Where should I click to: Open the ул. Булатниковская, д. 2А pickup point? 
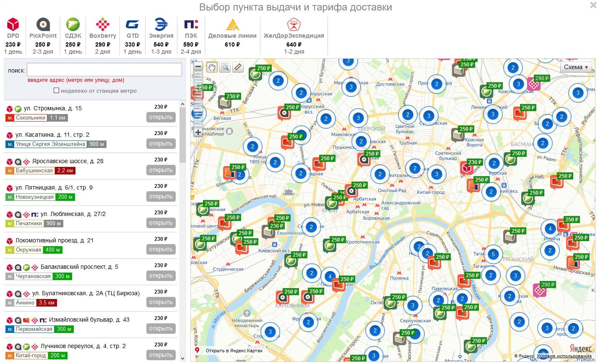[x=161, y=302]
